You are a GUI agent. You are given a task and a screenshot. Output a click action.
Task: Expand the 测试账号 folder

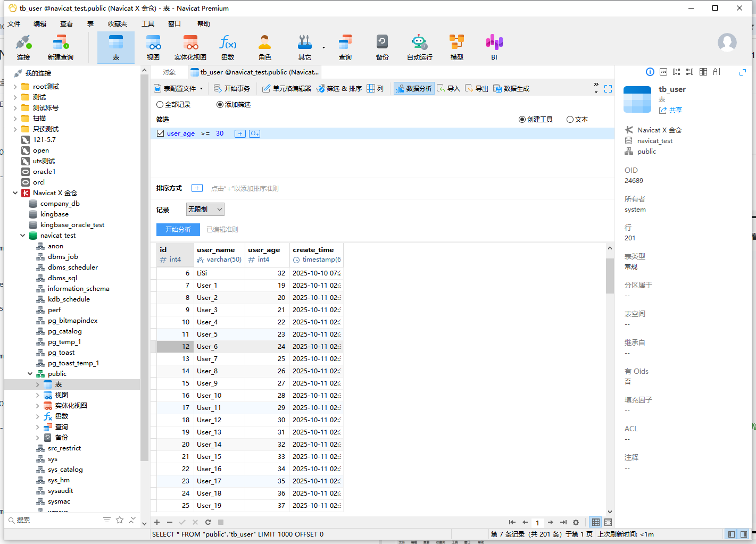click(x=15, y=108)
